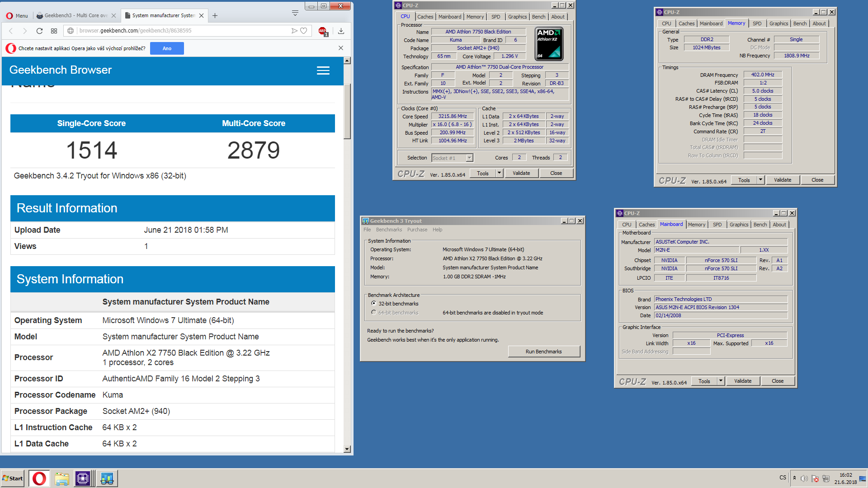Click Windows Start button
868x488 pixels.
13,478
